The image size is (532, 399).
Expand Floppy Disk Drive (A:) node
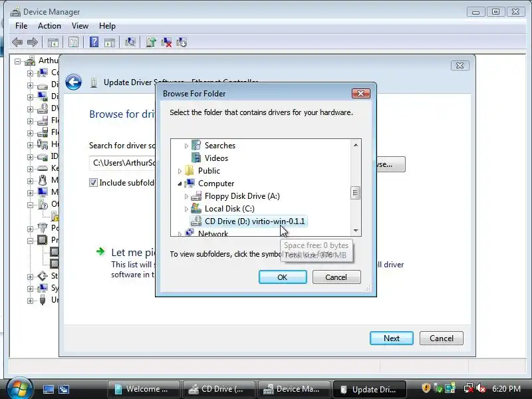tap(186, 196)
